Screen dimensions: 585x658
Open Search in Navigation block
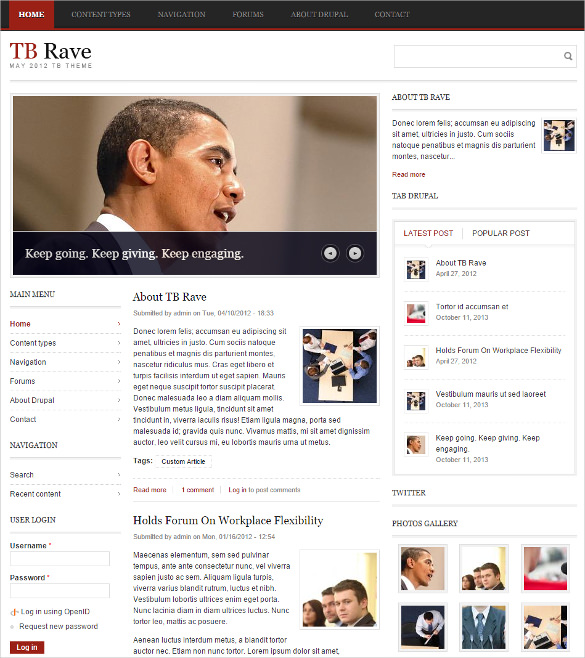[21, 475]
